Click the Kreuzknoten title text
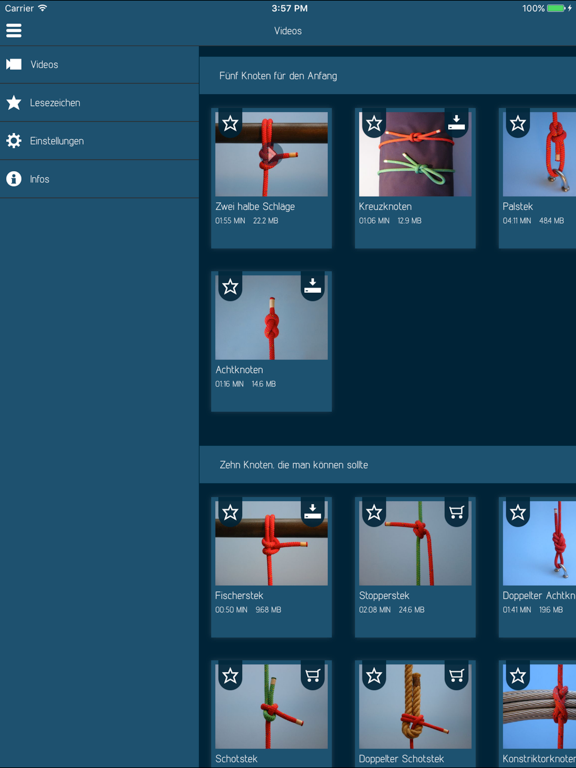The height and width of the screenshot is (768, 576). pos(385,207)
